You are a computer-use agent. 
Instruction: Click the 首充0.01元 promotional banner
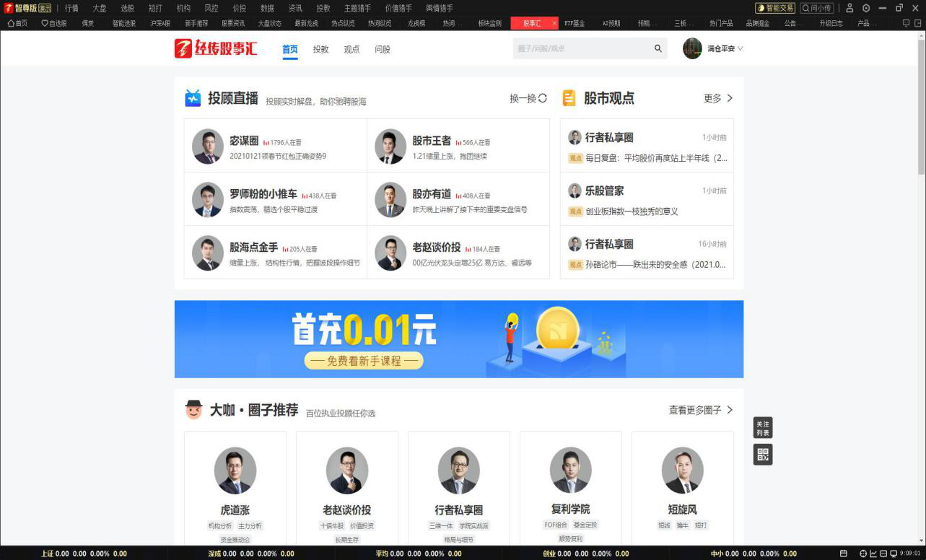(x=459, y=339)
